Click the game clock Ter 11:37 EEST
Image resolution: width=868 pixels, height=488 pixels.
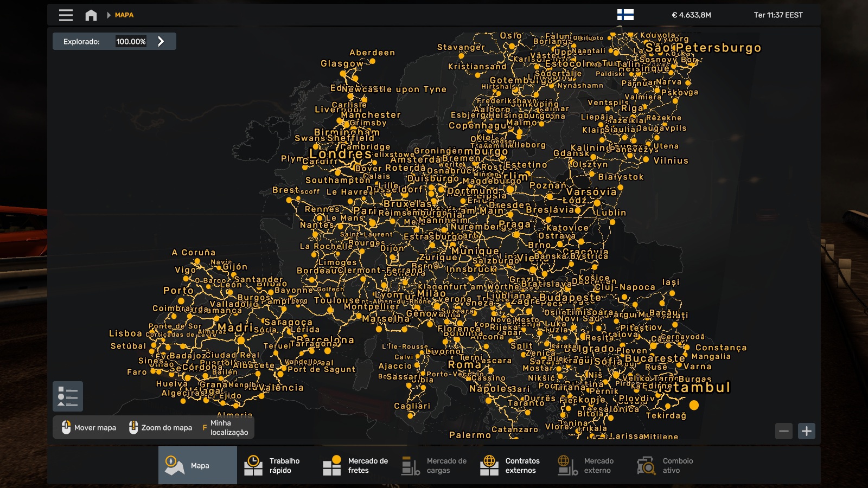click(778, 15)
